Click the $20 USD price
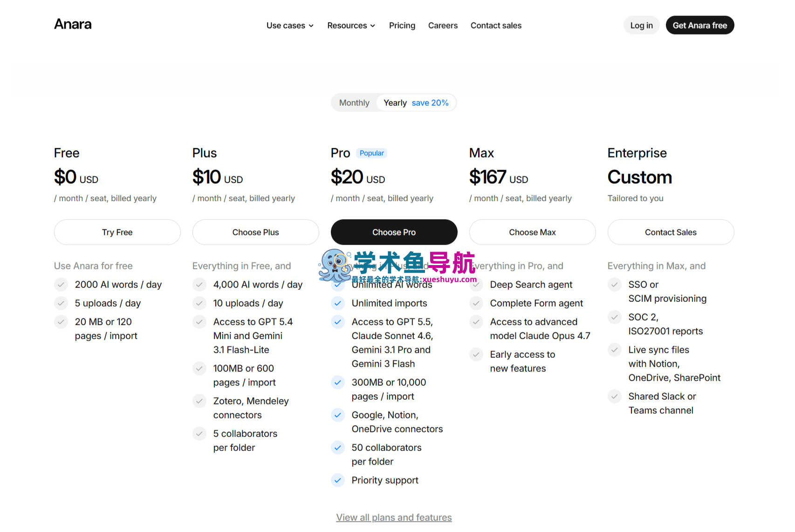Image resolution: width=795 pixels, height=532 pixels. pyautogui.click(x=358, y=177)
